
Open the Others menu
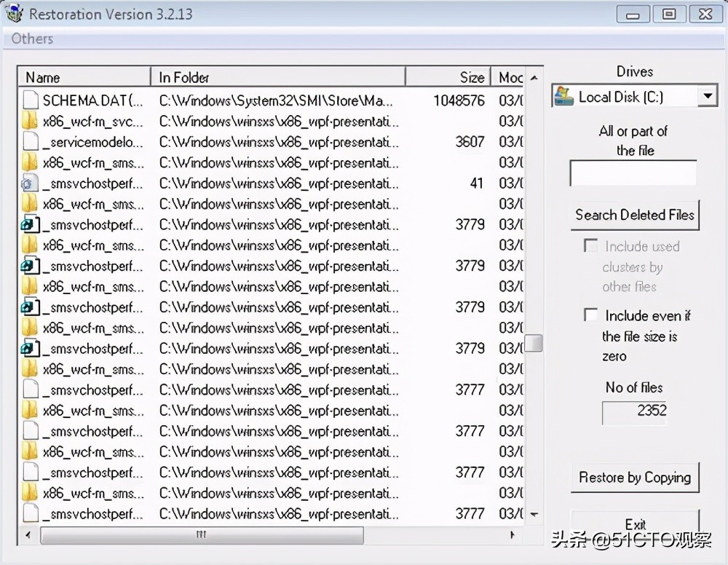32,39
